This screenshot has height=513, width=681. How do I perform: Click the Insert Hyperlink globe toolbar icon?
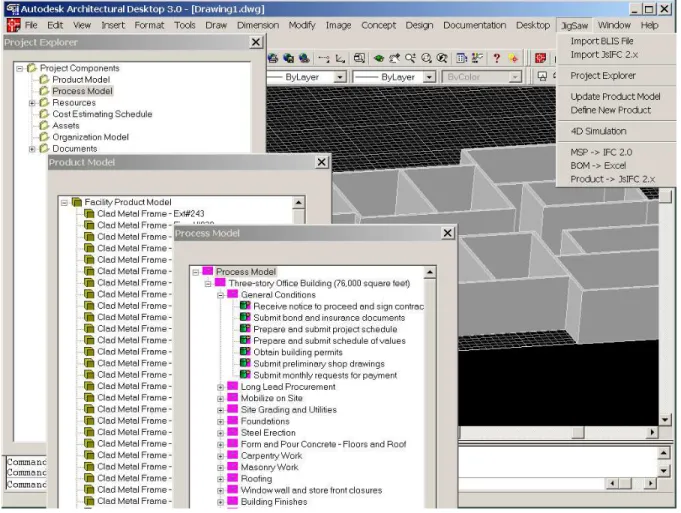pos(304,58)
